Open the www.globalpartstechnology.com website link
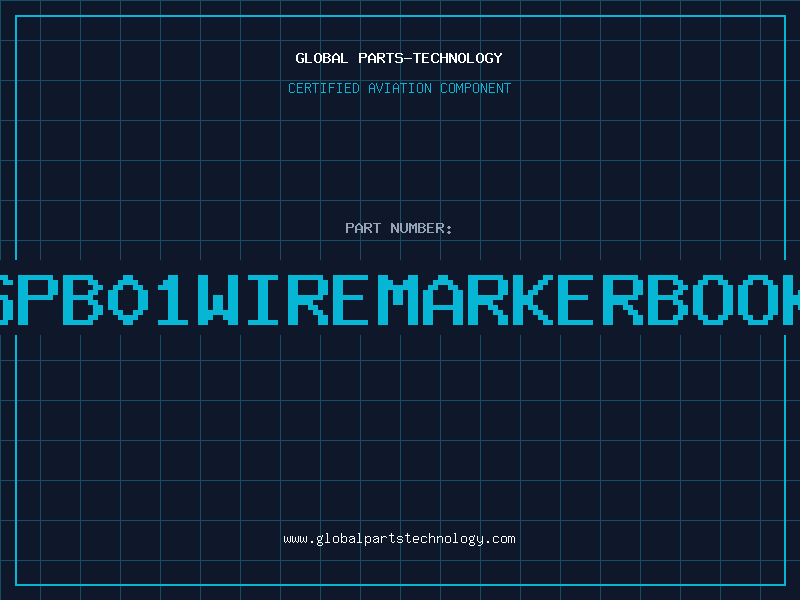Image resolution: width=800 pixels, height=600 pixels. (399, 538)
